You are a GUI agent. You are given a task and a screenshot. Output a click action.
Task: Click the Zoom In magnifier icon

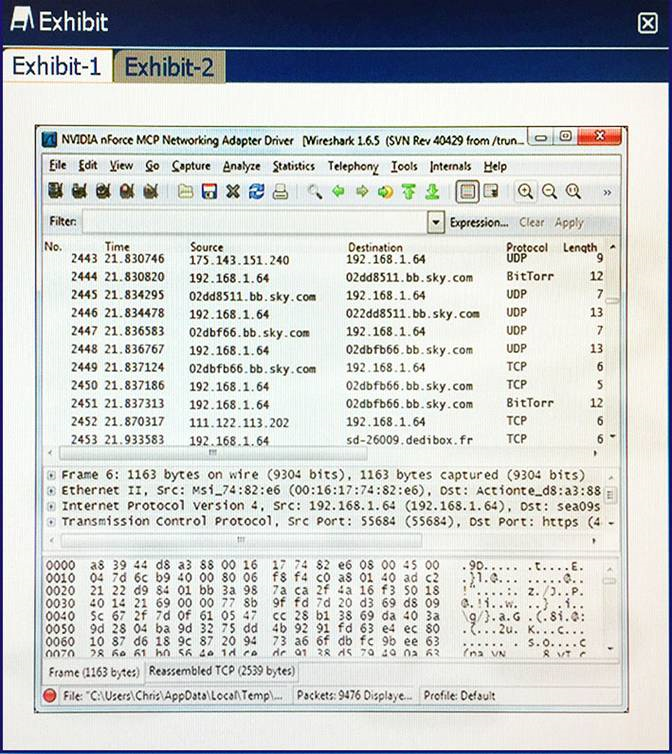525,191
